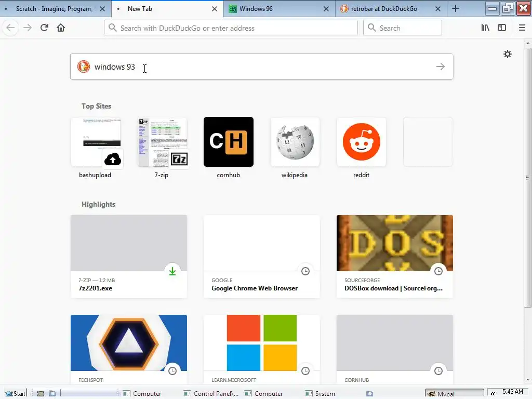532x399 pixels.
Task: Click scrollbar down arrow
Action: (x=527, y=380)
